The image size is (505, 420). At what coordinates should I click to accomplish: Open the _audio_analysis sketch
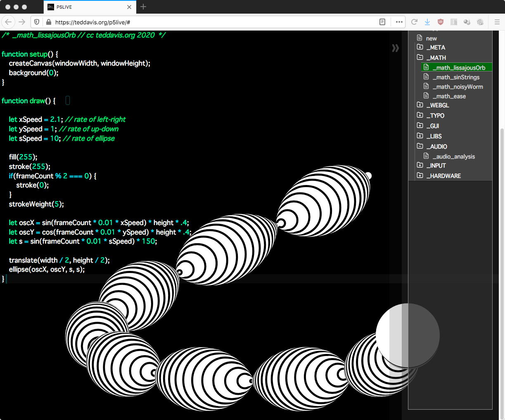[453, 157]
